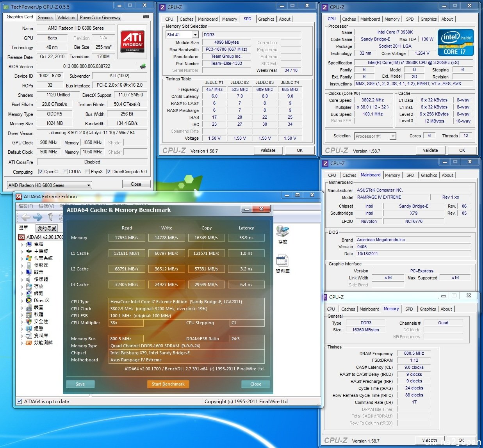
Task: Open the Slot #1 dropdown in CPU-Z SPD
Action: pyautogui.click(x=183, y=35)
